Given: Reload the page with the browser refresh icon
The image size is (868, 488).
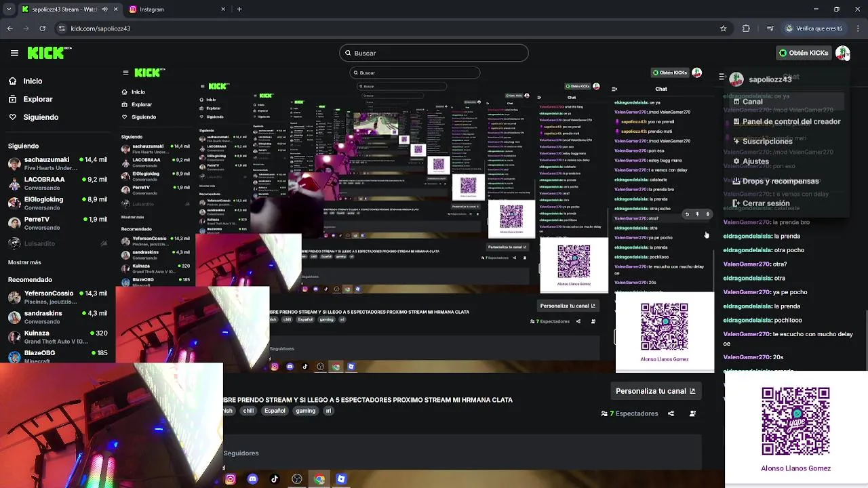Looking at the screenshot, I should (43, 28).
